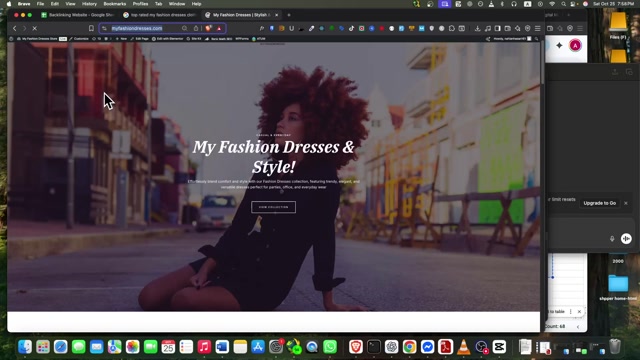This screenshot has width=640, height=360.
Task: Click Spotlight search in menu bar
Action: pyautogui.click(x=564, y=4)
